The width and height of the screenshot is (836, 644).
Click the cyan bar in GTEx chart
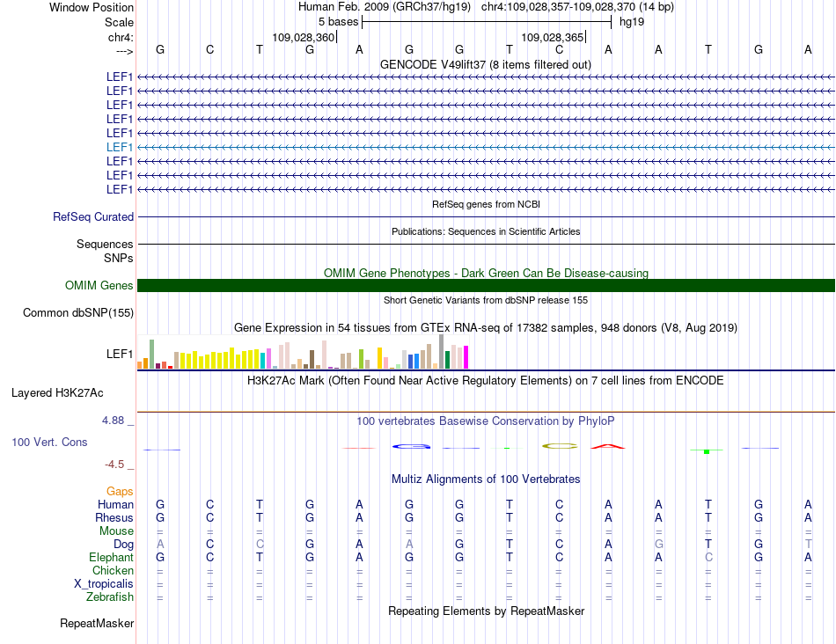(x=263, y=361)
